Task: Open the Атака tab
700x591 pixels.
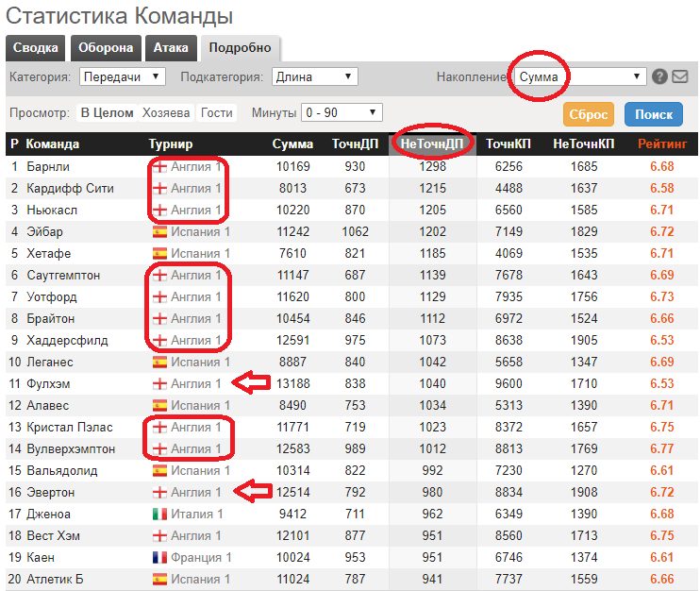Action: (x=171, y=48)
